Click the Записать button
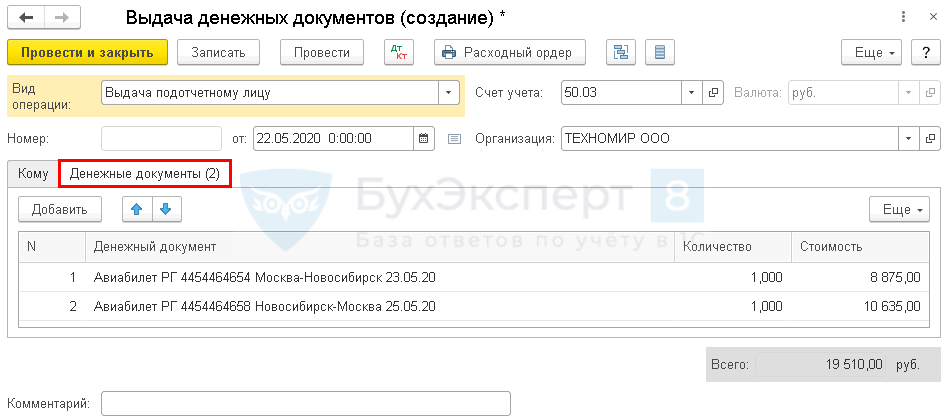 pos(218,52)
